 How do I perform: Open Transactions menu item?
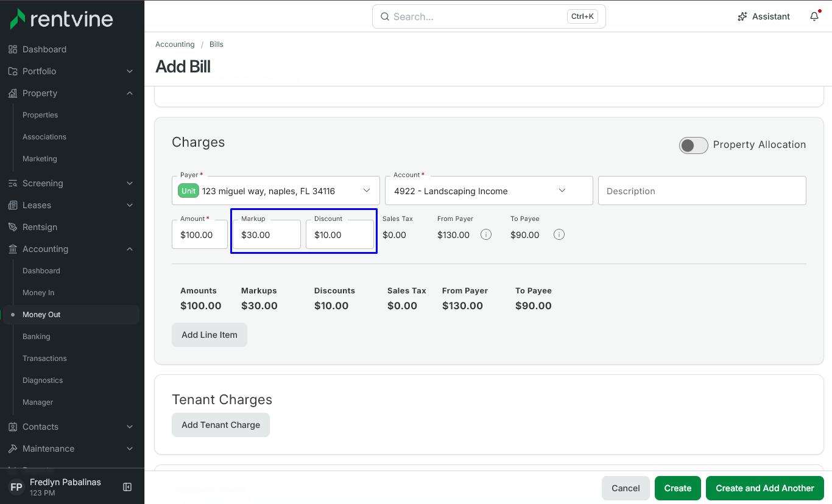44,359
